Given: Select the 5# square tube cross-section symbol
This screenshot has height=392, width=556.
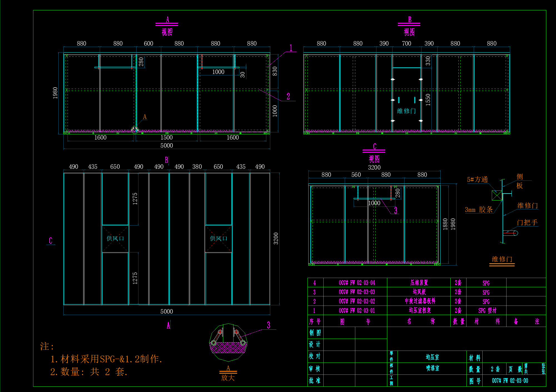Looking at the screenshot, I should point(497,195).
